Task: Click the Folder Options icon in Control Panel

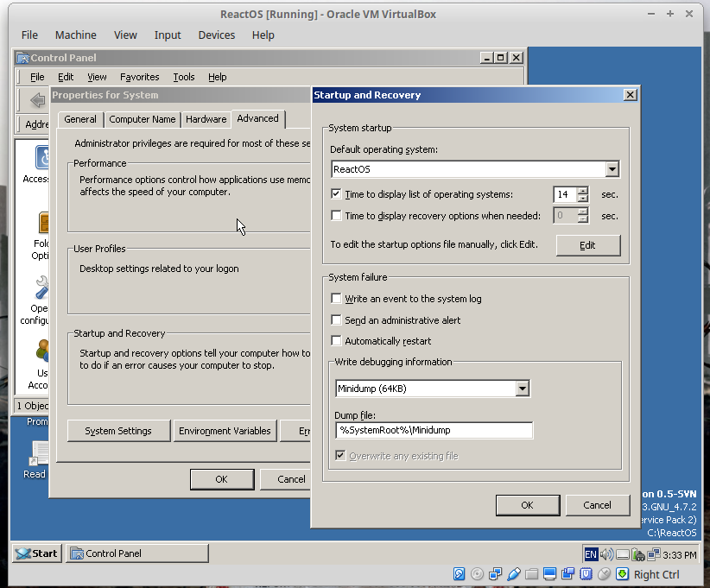Action: coord(43,223)
